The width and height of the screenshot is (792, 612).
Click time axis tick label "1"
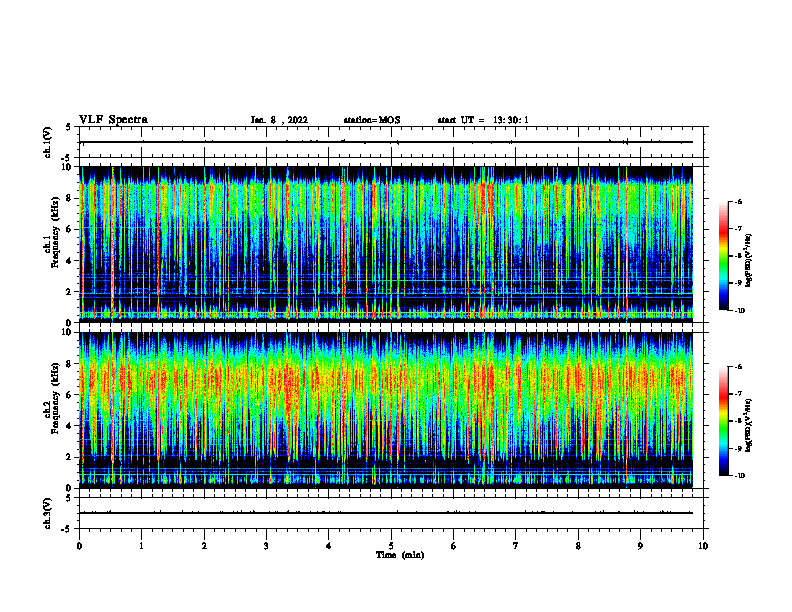141,546
